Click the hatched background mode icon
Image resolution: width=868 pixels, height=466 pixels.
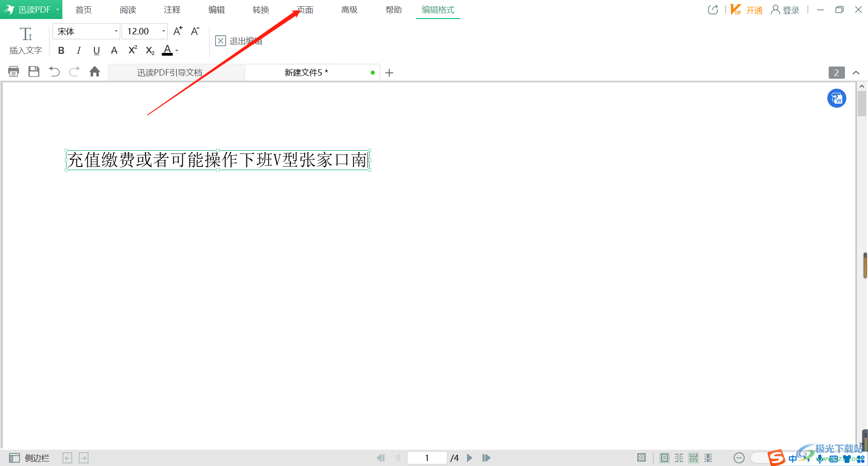pos(642,458)
